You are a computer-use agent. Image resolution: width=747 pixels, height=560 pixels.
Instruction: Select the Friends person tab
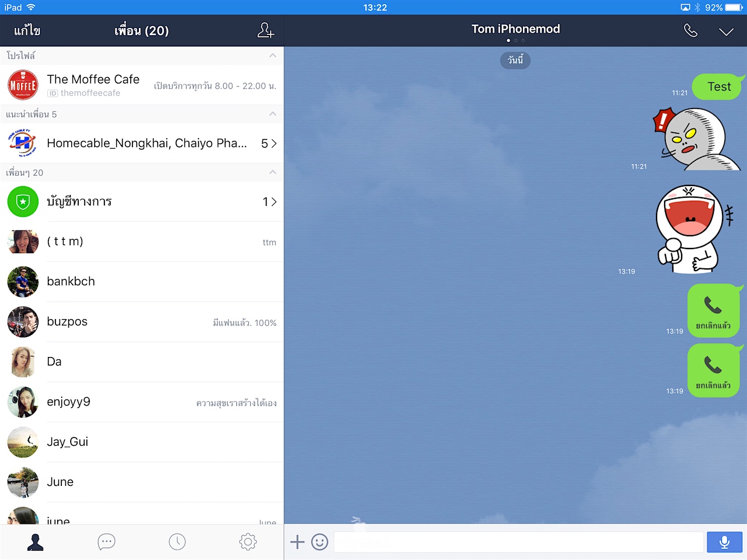click(x=36, y=542)
